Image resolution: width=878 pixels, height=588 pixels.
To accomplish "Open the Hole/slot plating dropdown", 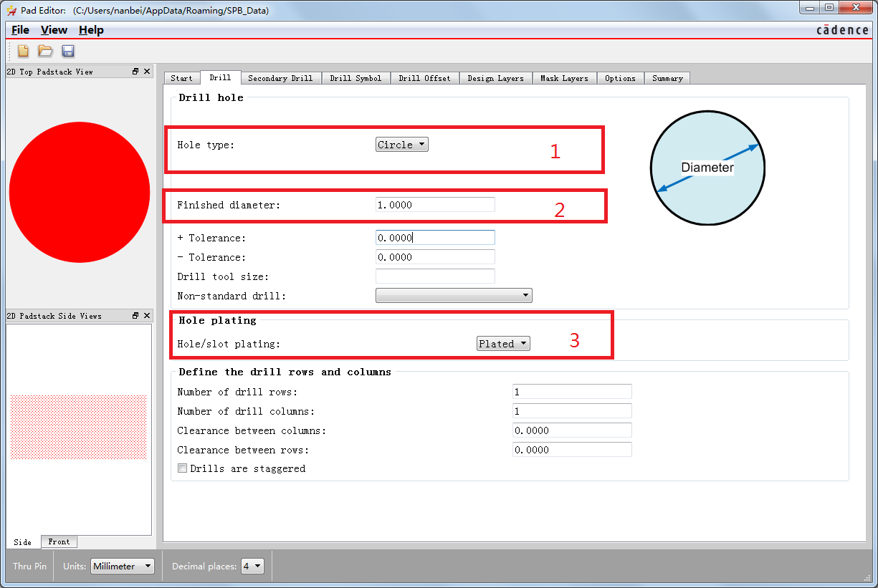I will pos(503,344).
